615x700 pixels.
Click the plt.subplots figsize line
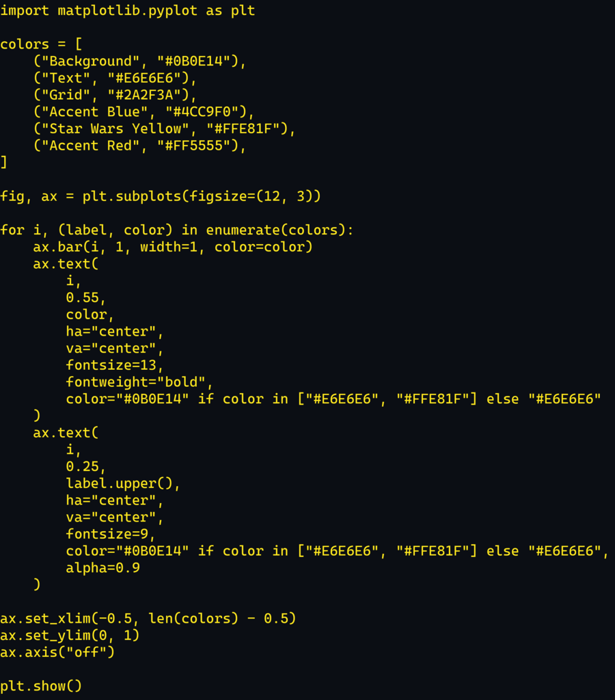(x=160, y=197)
